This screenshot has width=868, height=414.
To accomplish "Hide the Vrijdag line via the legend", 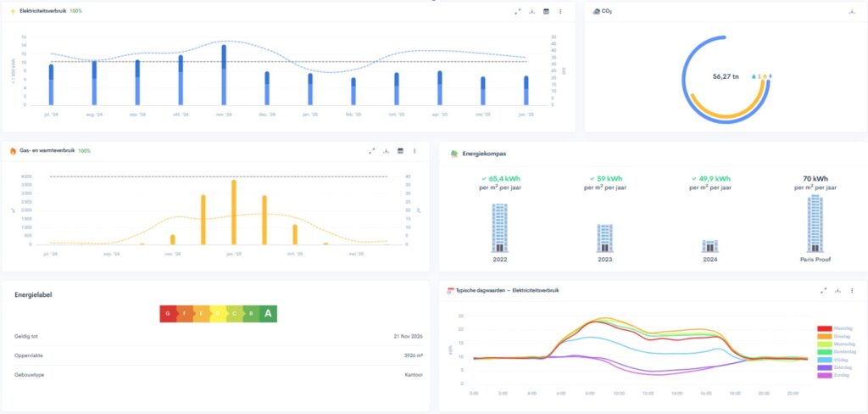I will click(x=834, y=360).
